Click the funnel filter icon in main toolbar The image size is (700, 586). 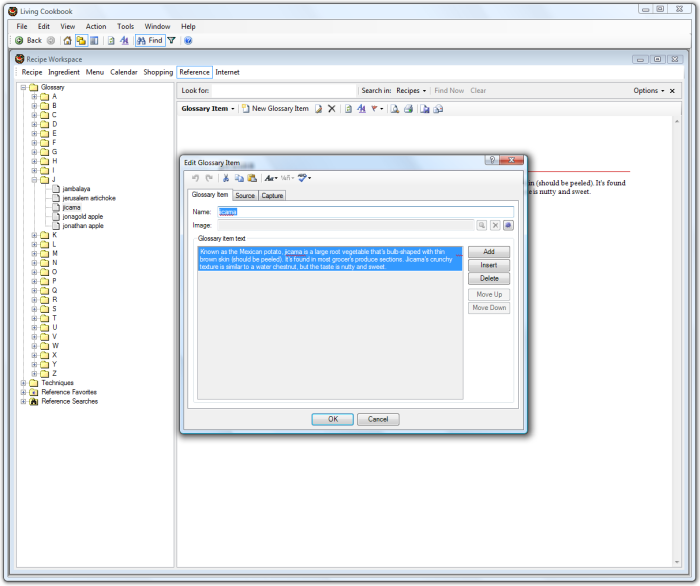[171, 41]
